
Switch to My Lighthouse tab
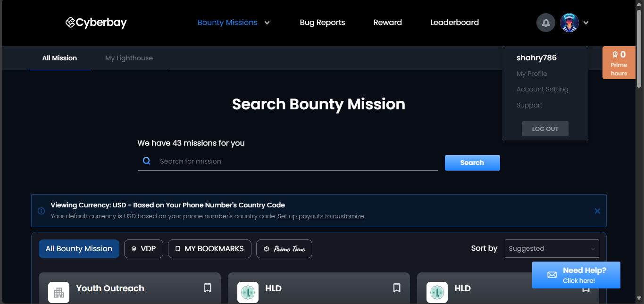[x=129, y=58]
